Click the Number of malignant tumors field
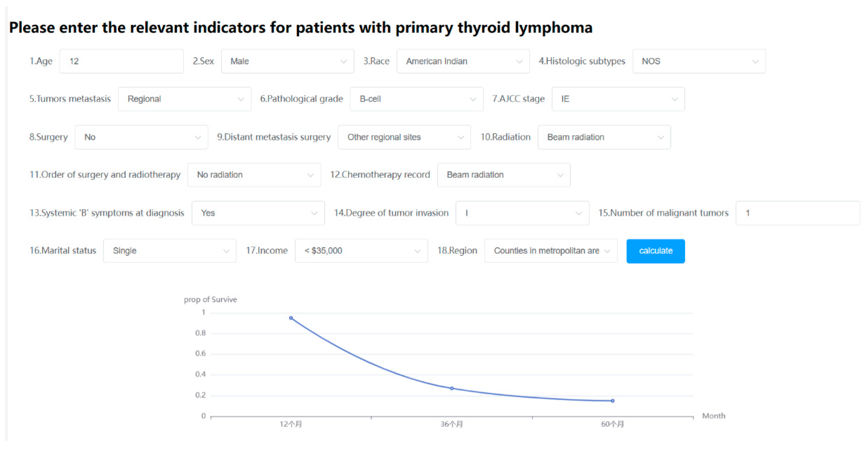 pyautogui.click(x=797, y=213)
